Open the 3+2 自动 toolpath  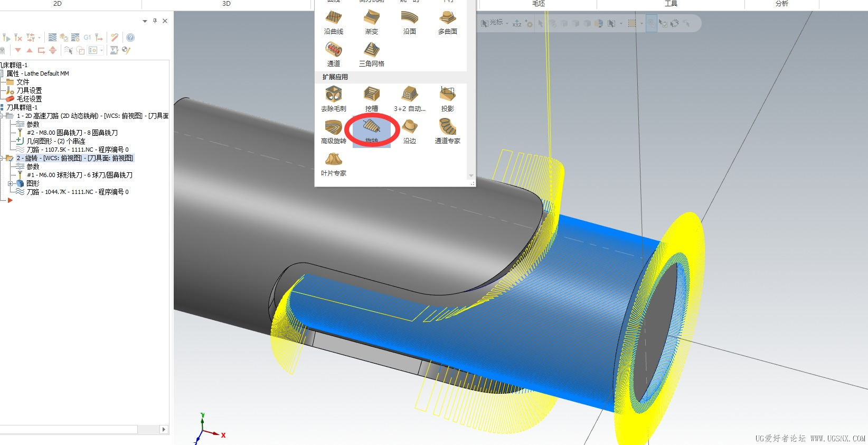click(x=410, y=99)
